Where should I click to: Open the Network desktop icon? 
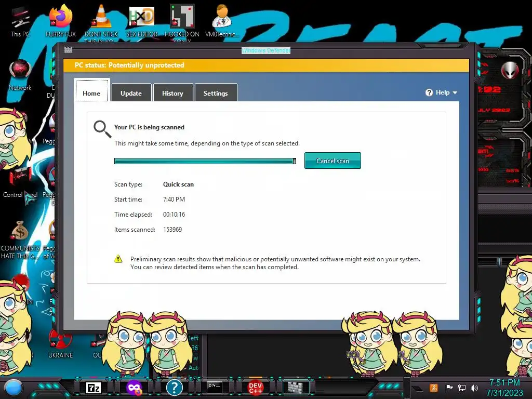20,75
